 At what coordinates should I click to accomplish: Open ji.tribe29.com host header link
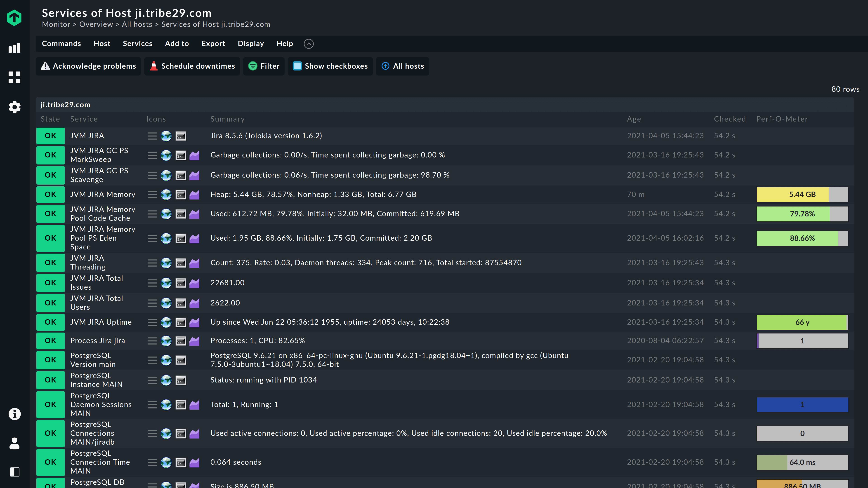(x=65, y=105)
